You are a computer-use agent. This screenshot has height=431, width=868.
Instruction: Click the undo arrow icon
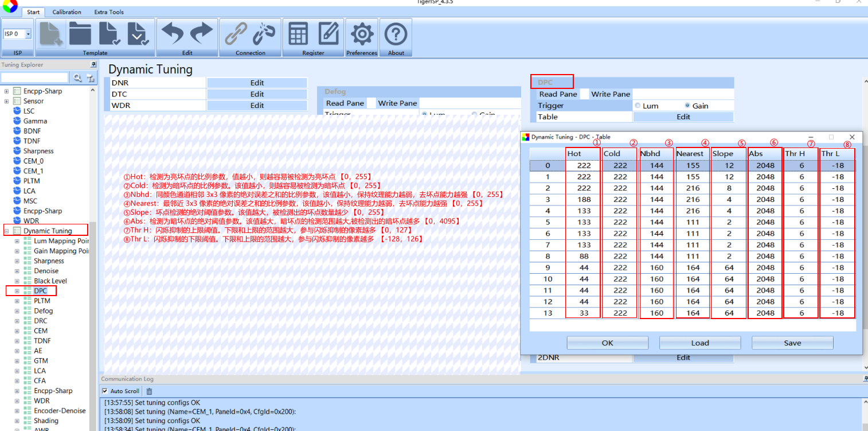coord(173,34)
